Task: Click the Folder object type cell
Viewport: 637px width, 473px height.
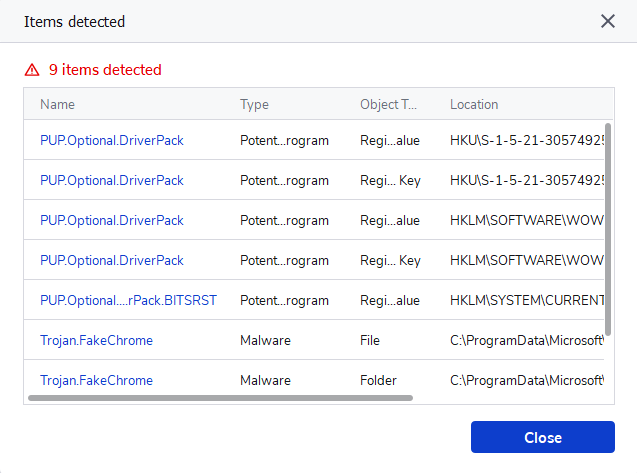Action: [x=378, y=381]
